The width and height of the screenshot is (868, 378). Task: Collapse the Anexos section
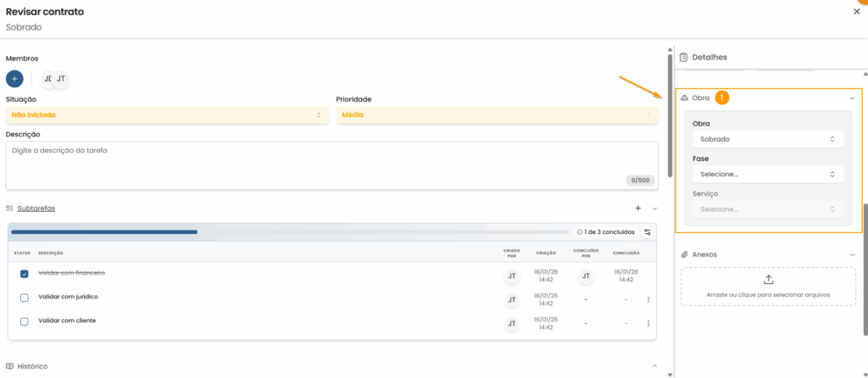point(852,254)
